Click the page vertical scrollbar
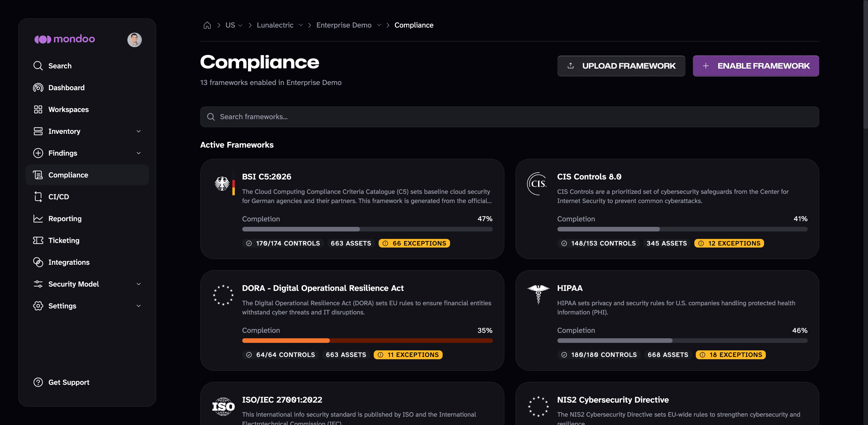The image size is (868, 425). click(865, 64)
